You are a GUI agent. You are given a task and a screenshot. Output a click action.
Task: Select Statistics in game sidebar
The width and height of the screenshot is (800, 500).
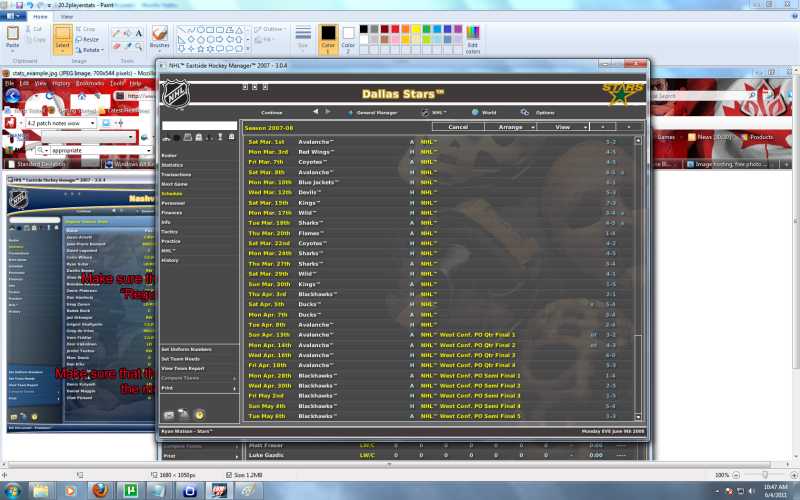(172, 165)
